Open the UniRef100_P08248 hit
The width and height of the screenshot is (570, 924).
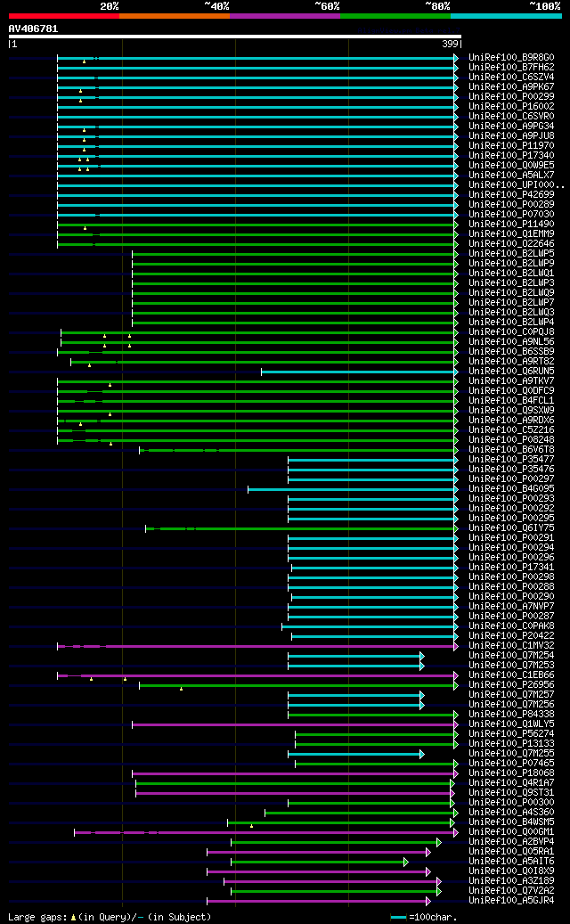511,439
